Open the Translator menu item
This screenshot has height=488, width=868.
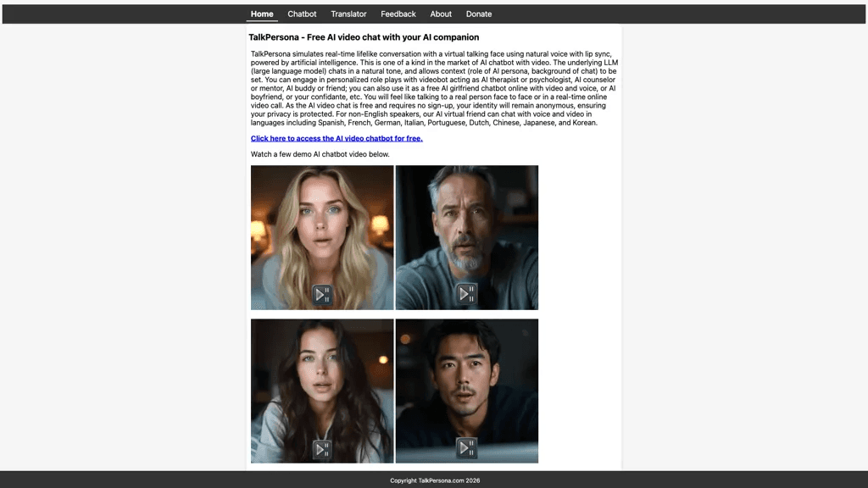(x=348, y=14)
